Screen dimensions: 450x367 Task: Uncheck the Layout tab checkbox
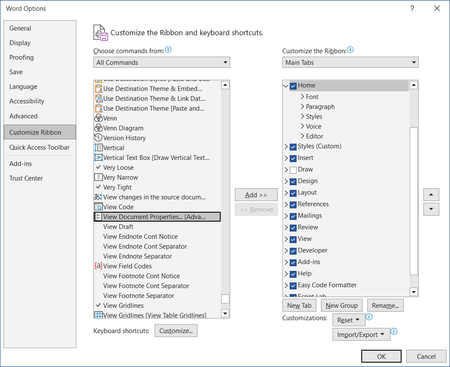point(293,193)
